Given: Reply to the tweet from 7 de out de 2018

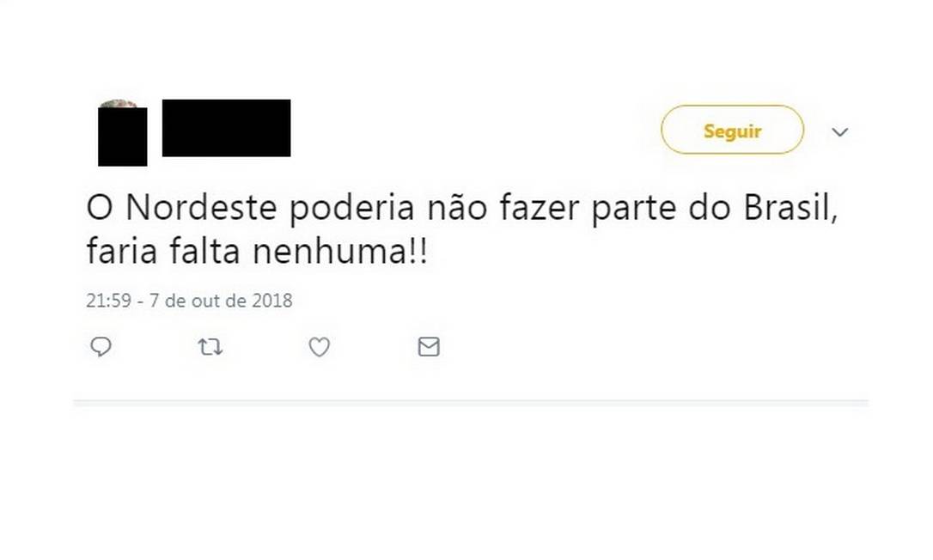Looking at the screenshot, I should point(101,347).
